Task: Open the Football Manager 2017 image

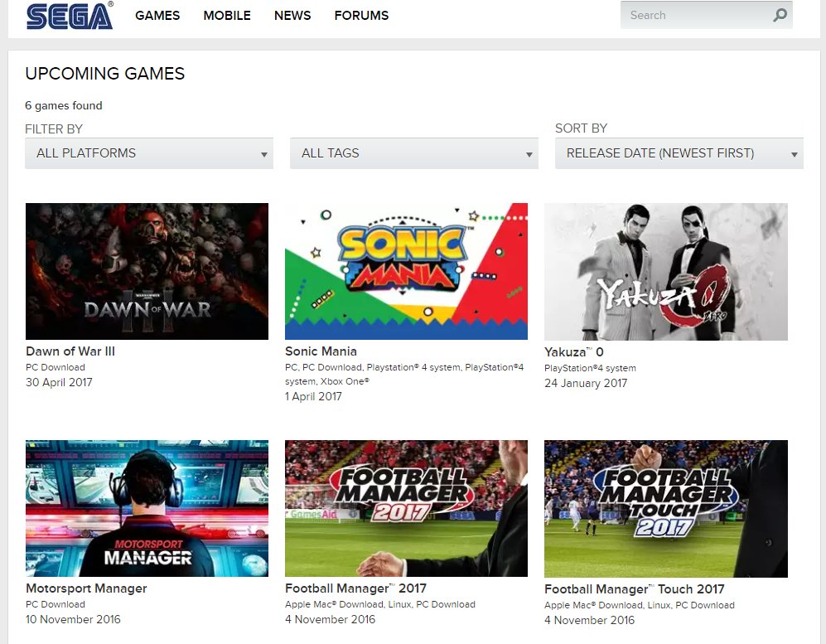Action: click(x=406, y=508)
